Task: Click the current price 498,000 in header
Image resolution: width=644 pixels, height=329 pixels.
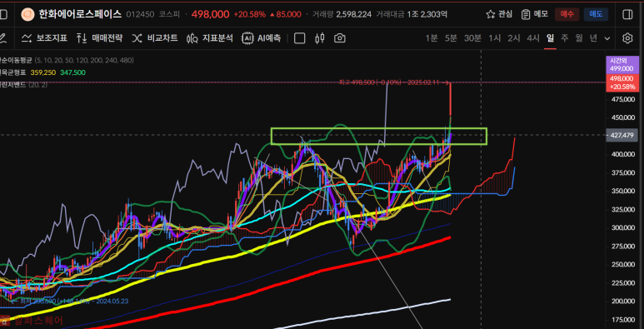Action: (210, 14)
